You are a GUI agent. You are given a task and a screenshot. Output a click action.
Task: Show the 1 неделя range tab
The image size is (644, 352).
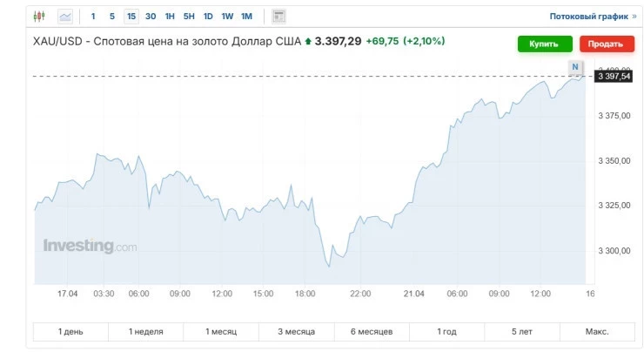[x=146, y=331]
